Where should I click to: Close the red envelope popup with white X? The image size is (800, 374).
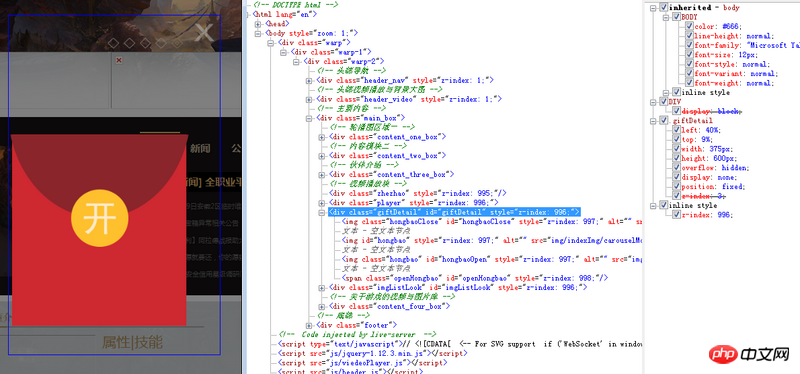pyautogui.click(x=204, y=32)
